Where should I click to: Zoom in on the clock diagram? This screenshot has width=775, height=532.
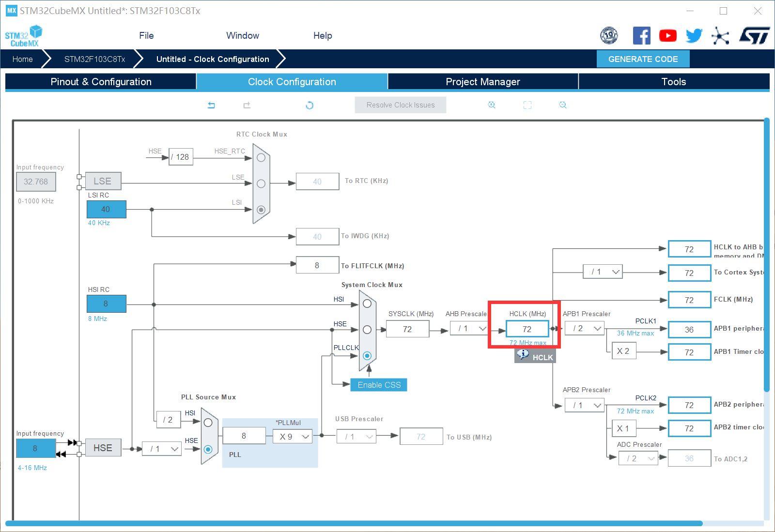tap(492, 105)
